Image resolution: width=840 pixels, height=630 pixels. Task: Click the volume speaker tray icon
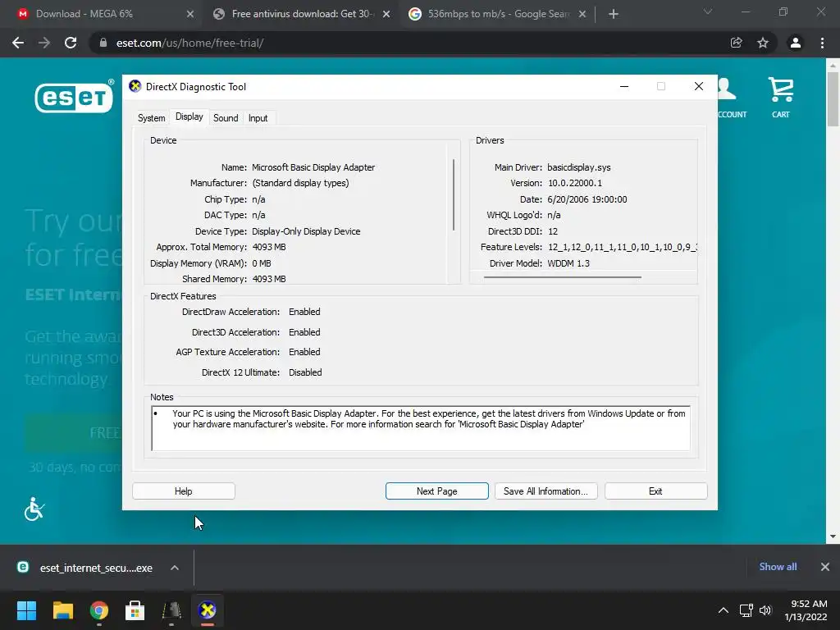(x=765, y=610)
